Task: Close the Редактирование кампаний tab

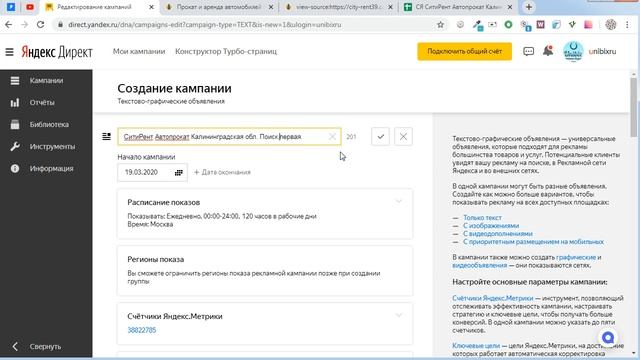Action: [x=151, y=7]
